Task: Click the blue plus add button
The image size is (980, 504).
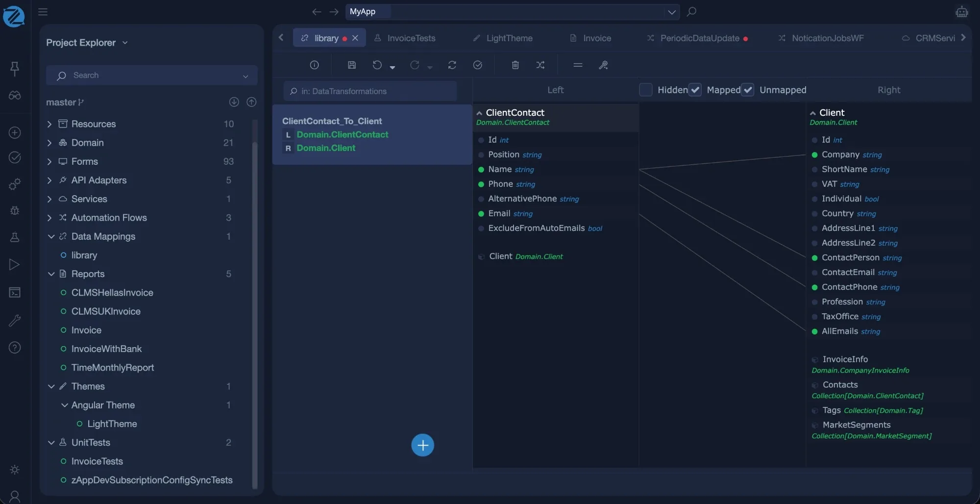Action: tap(422, 445)
